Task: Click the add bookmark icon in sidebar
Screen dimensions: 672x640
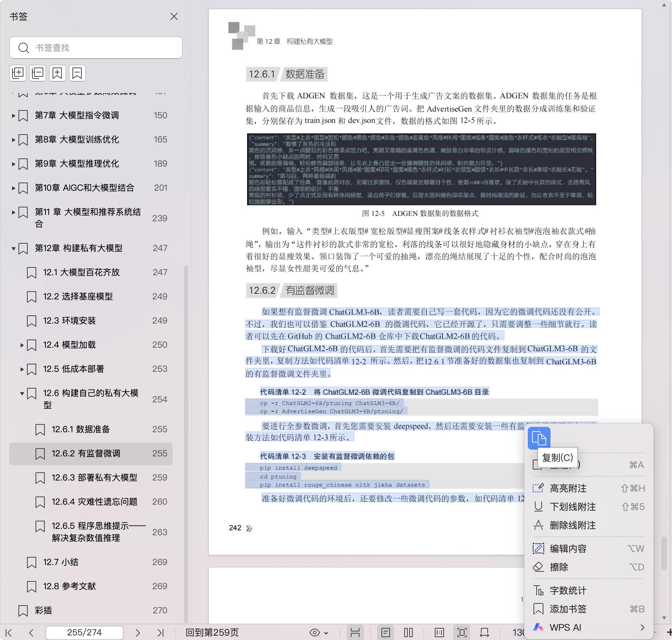Action: click(x=57, y=73)
